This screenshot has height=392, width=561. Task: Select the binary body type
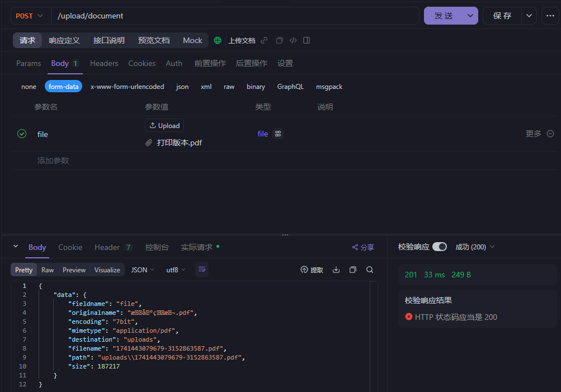[256, 87]
